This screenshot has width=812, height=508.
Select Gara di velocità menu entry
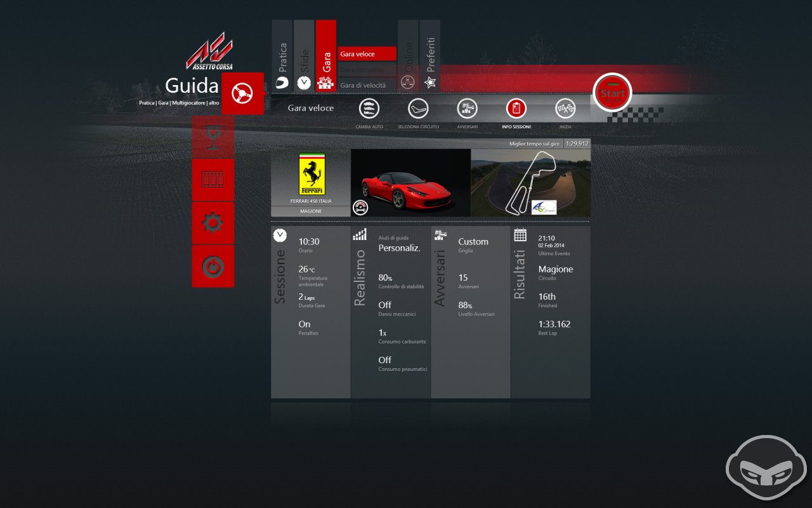coord(367,84)
